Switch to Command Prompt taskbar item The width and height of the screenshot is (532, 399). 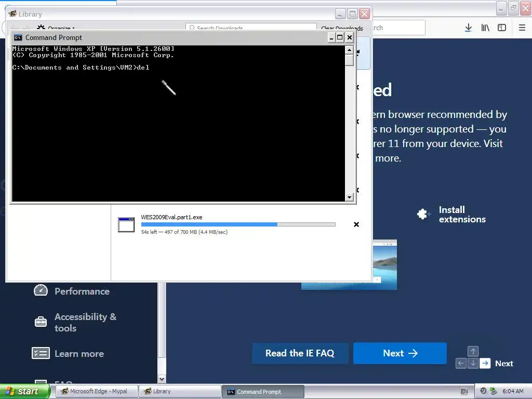point(263,391)
